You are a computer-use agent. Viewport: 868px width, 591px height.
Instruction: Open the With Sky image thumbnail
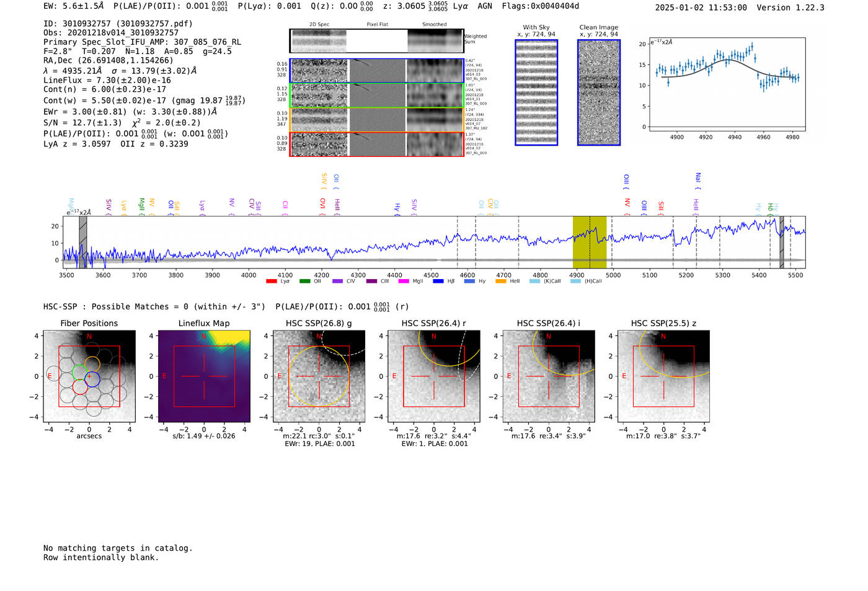[536, 92]
